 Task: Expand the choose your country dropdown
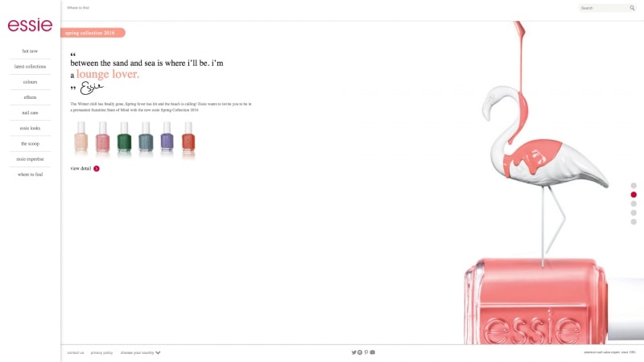coord(140,352)
